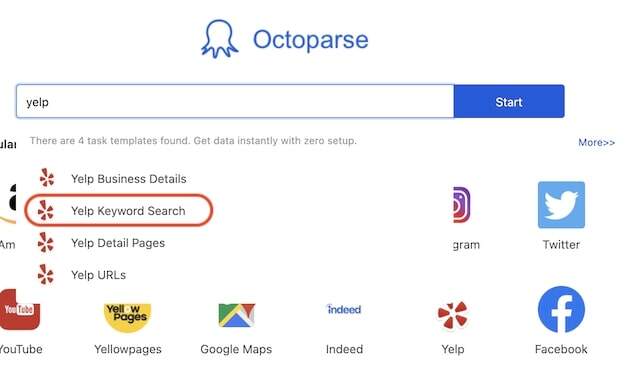The width and height of the screenshot is (640, 382).
Task: Click the Yelp icon beside Yelp URLs
Action: [x=46, y=274]
